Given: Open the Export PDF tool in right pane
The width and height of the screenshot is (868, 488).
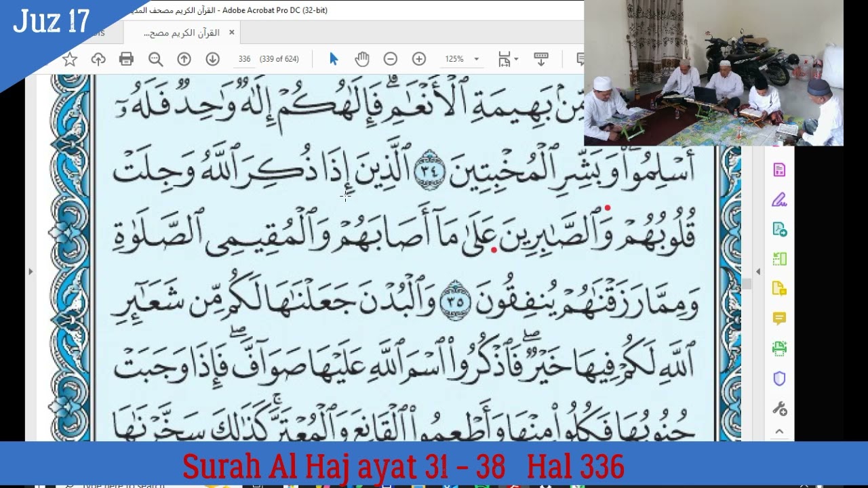Looking at the screenshot, I should click(779, 229).
